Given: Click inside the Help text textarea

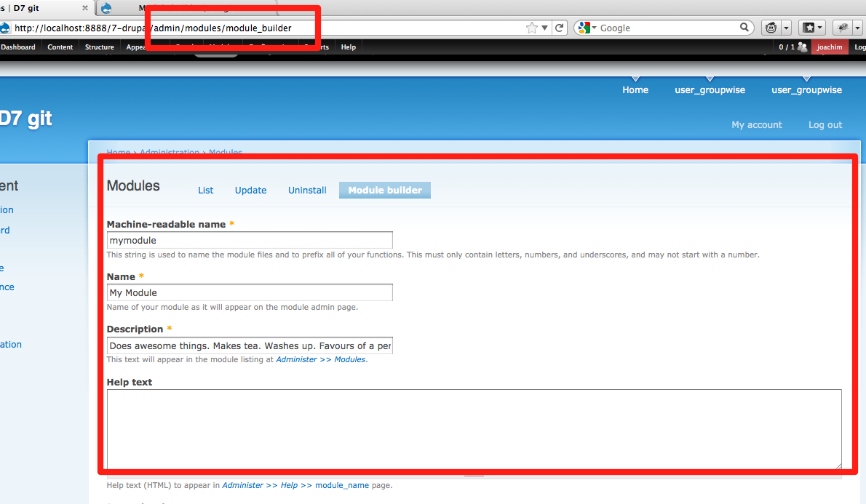Looking at the screenshot, I should click(x=474, y=430).
